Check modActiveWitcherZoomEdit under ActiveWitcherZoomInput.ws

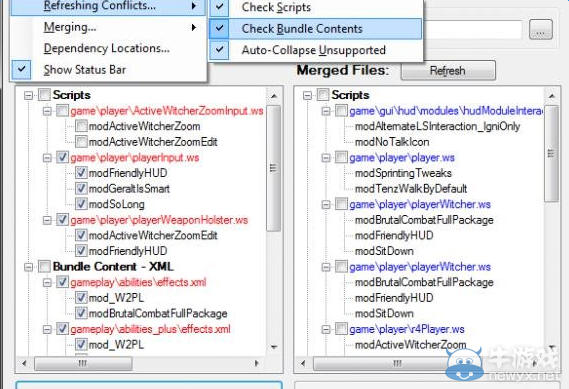click(81, 142)
